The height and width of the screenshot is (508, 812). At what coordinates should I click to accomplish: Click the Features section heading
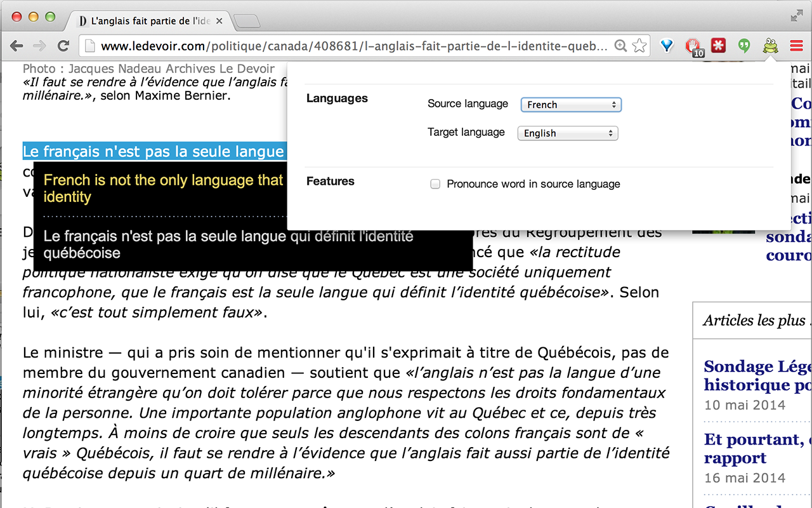coord(331,182)
